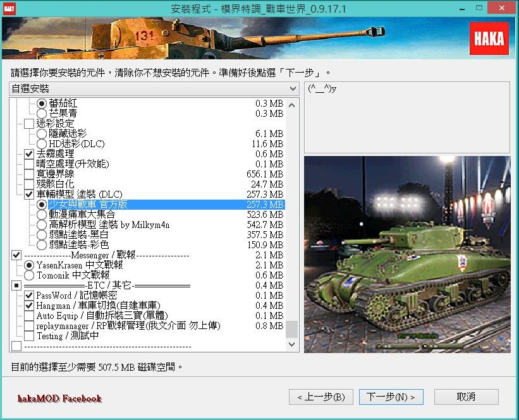
Task: Click the red HAKA logo
Action: (489, 39)
